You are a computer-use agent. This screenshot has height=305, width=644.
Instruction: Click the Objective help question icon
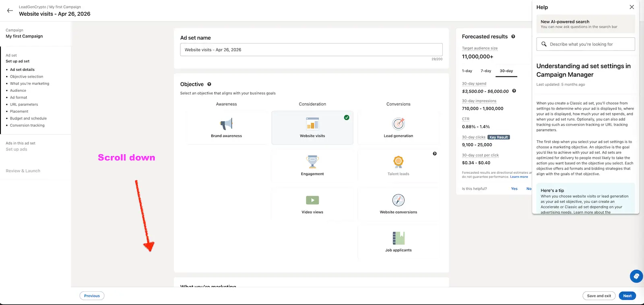tap(209, 84)
